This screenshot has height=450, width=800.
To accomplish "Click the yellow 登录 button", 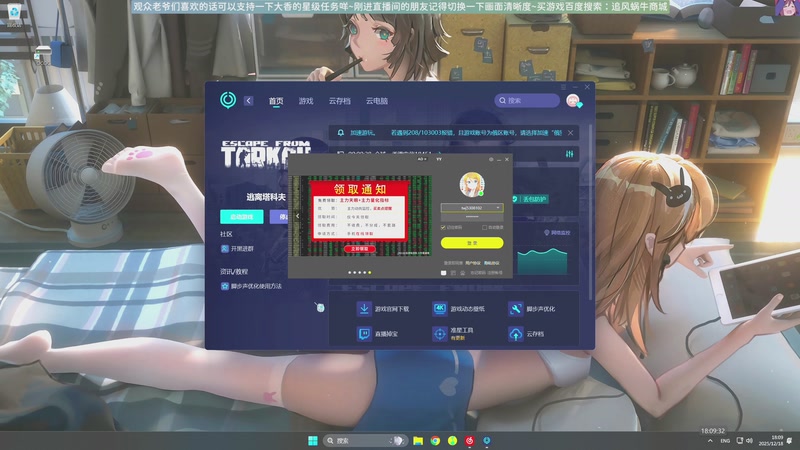I will 472,243.
